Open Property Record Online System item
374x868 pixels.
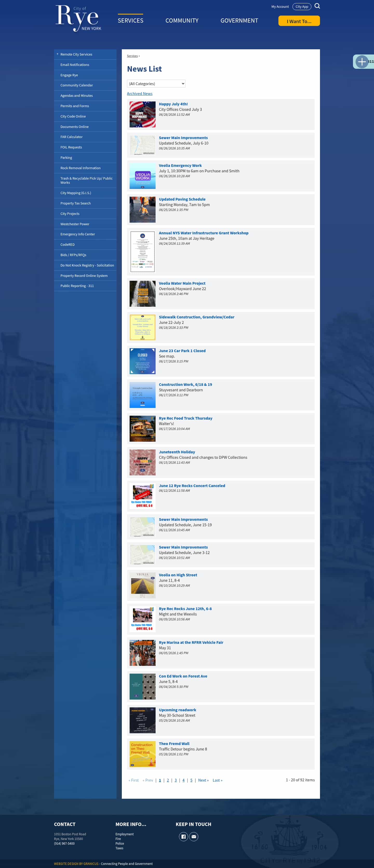point(85,276)
